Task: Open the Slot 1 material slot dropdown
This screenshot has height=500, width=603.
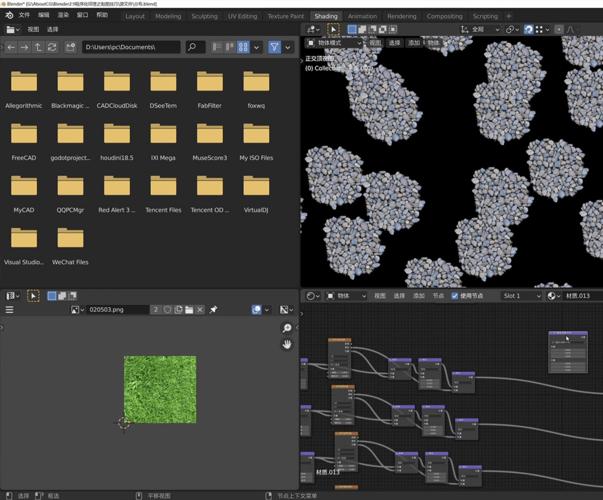Action: (520, 296)
